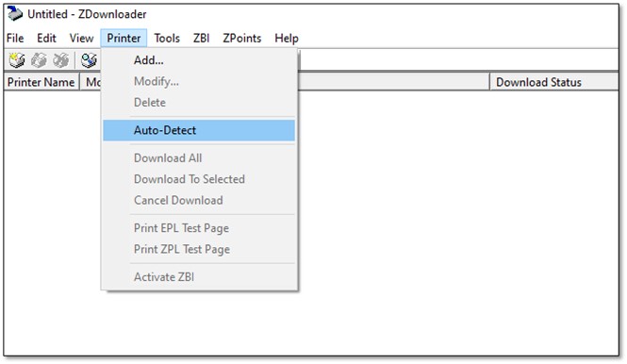The image size is (627, 364).
Task: Choose Add... from the Printer menu
Action: click(x=199, y=60)
